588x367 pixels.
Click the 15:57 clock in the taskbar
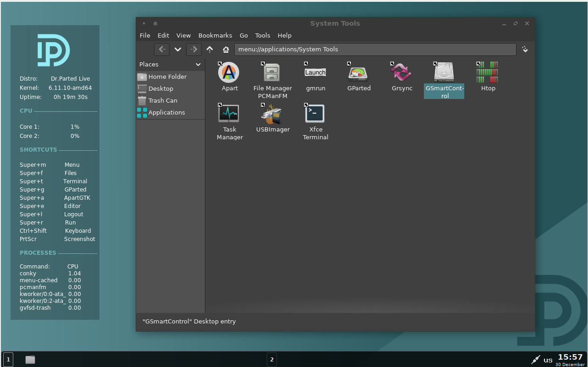pyautogui.click(x=570, y=357)
